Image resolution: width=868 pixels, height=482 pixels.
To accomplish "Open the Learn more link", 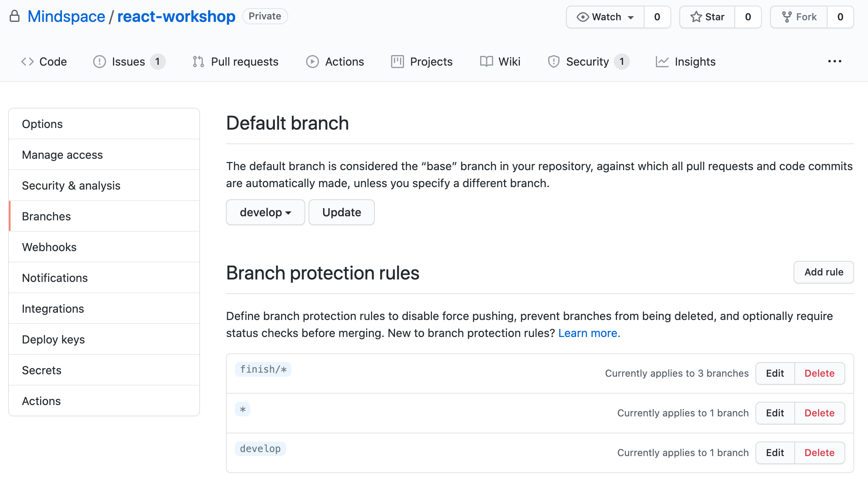I will (589, 333).
